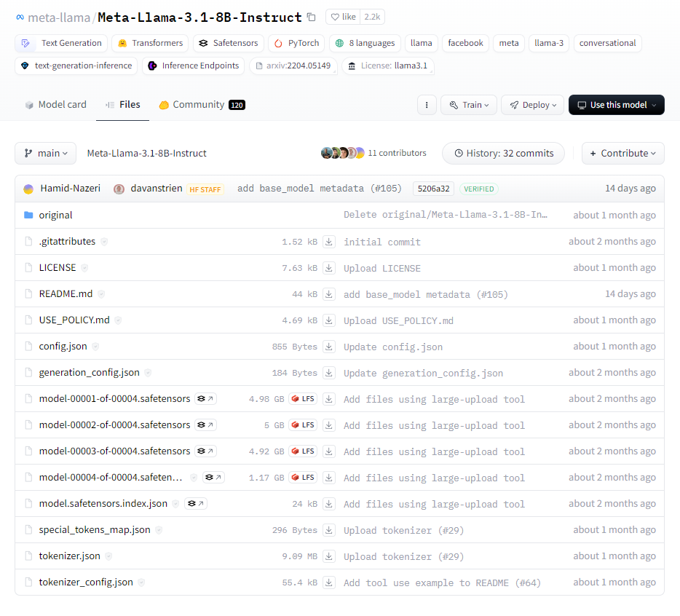Click LFS badge on model-00001 row
Image resolution: width=680 pixels, height=616 pixels.
[x=303, y=399]
